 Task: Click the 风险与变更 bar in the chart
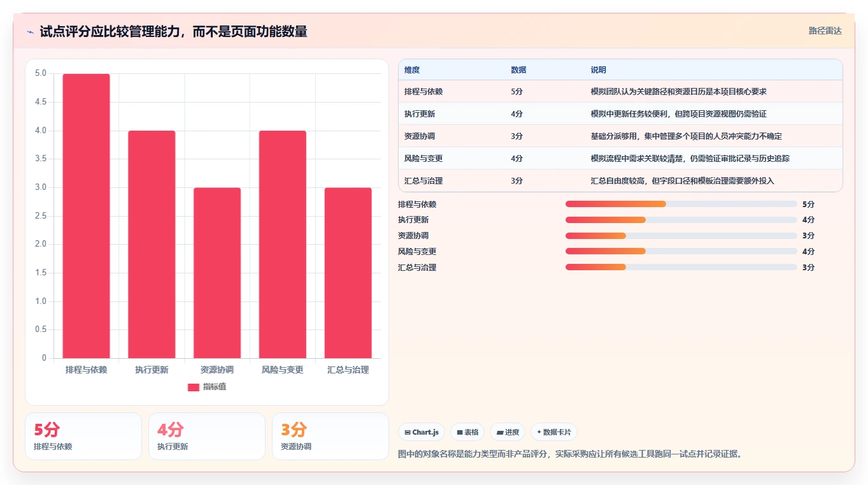(x=283, y=245)
